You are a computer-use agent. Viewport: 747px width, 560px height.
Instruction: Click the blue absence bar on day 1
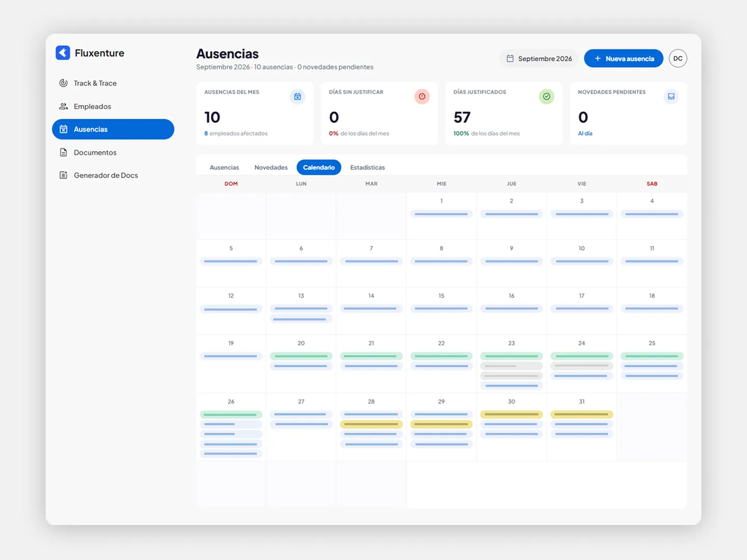click(441, 214)
